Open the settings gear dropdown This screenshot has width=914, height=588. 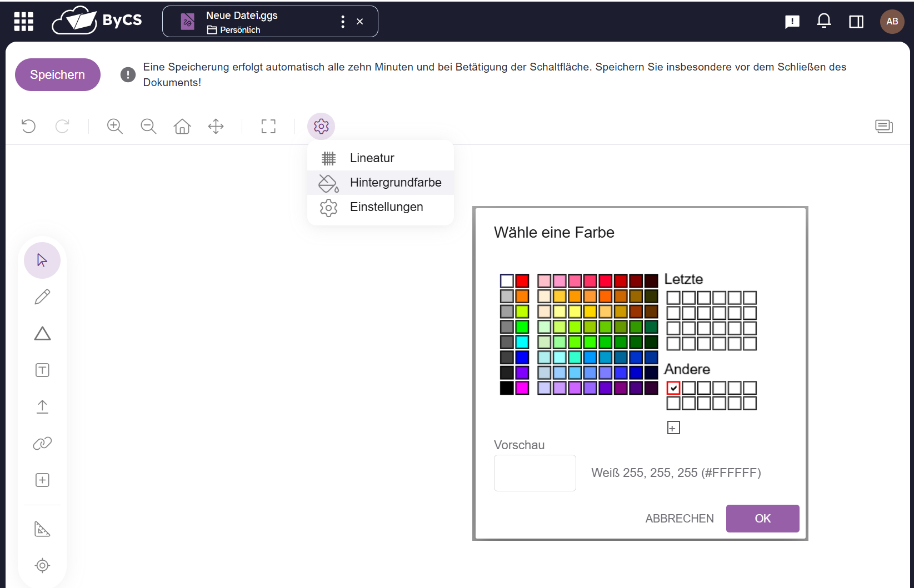(321, 126)
